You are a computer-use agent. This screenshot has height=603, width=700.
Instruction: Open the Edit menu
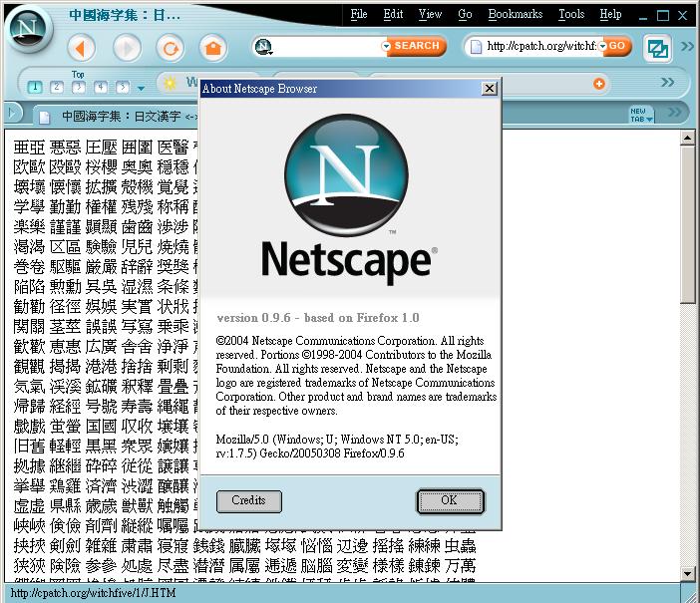tap(393, 14)
